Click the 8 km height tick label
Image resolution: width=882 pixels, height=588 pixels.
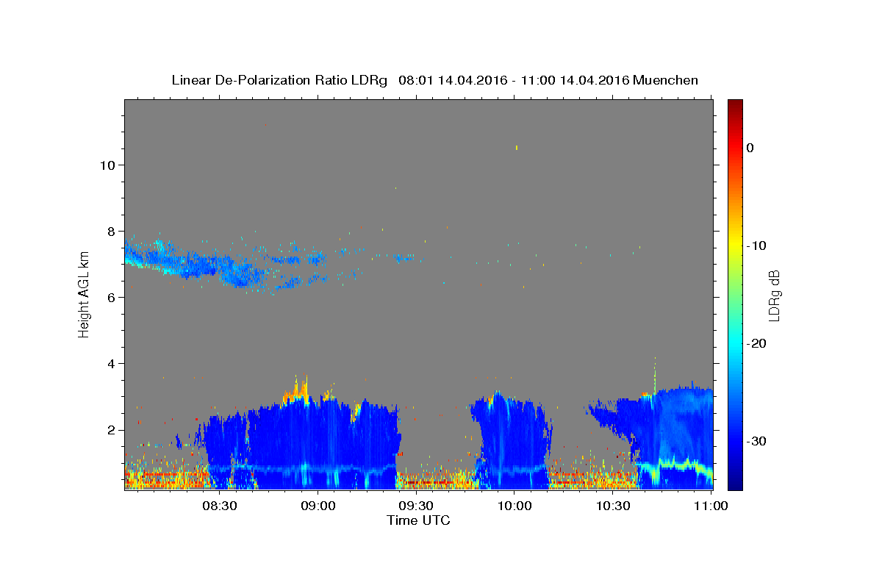pyautogui.click(x=111, y=231)
